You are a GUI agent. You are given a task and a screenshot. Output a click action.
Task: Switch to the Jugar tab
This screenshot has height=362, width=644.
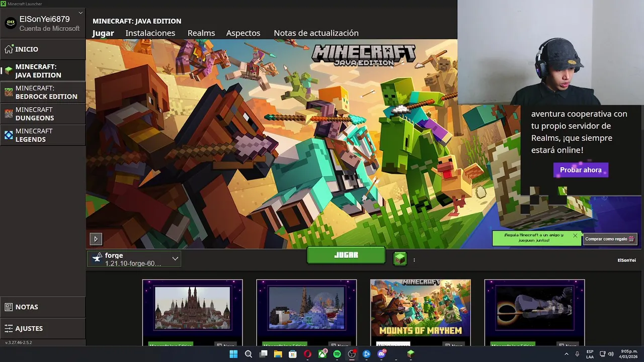tap(103, 33)
